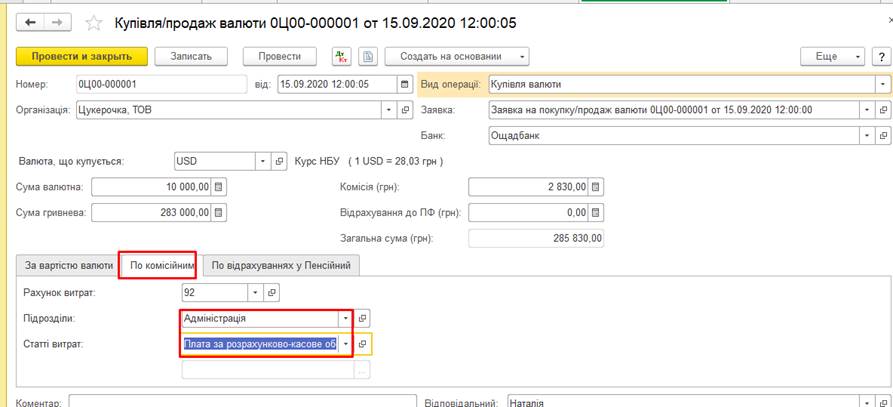893x407 pixels.
Task: Open the calendar picker for document date
Action: [x=404, y=85]
